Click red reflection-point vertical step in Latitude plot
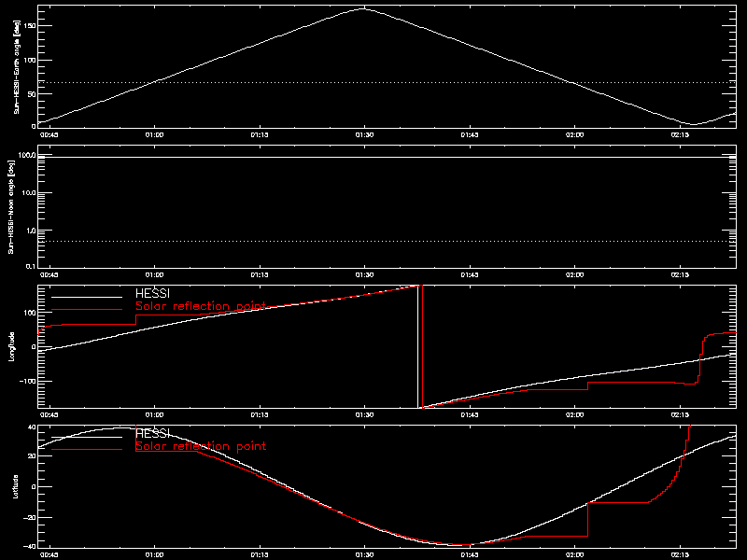 click(x=588, y=519)
